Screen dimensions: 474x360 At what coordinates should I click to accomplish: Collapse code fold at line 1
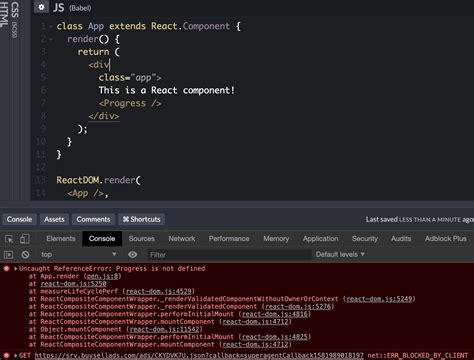51,26
